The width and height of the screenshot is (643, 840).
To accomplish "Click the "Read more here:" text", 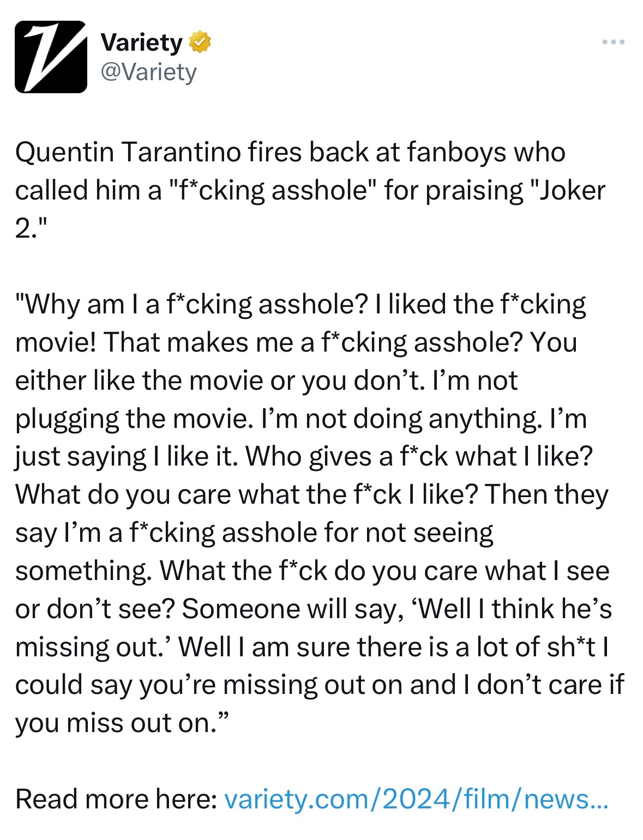I will coord(117,799).
